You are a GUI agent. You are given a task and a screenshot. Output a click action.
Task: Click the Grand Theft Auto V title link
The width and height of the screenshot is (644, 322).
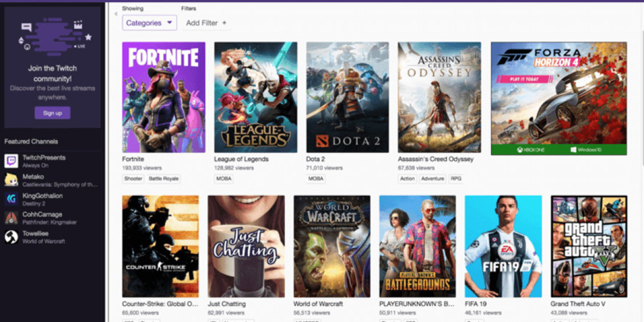click(577, 304)
